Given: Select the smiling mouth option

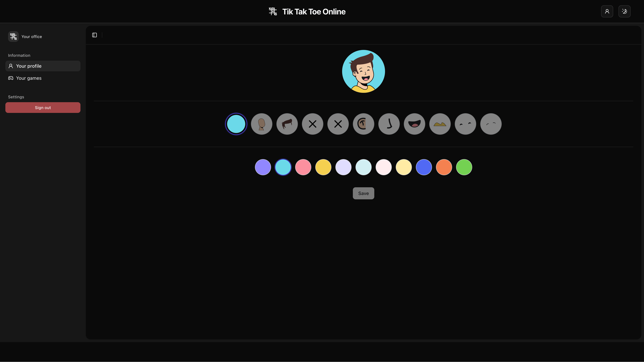Looking at the screenshot, I should point(414,124).
